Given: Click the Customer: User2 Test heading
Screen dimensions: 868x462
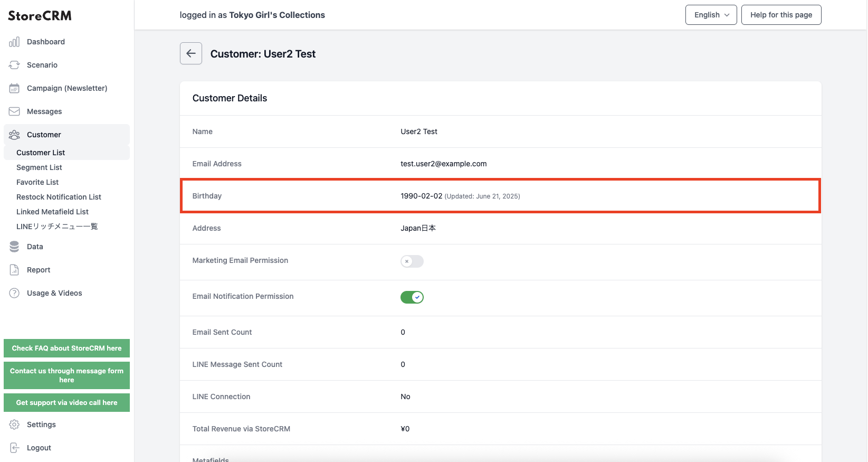Looking at the screenshot, I should [263, 54].
